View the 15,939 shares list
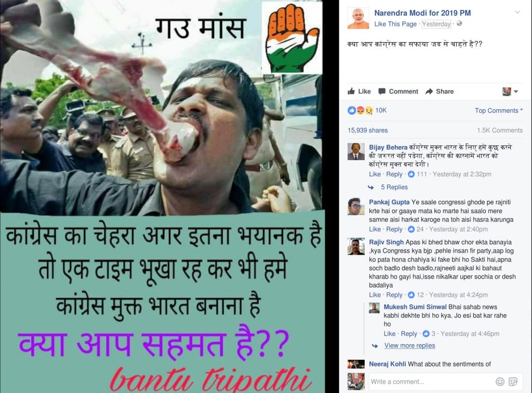 click(x=367, y=130)
